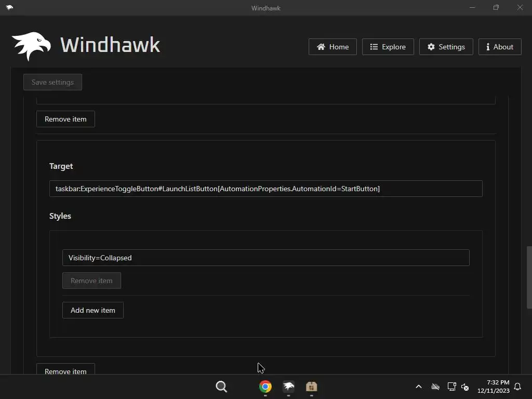532x399 pixels.
Task: Click the Target label
Action: pos(61,166)
